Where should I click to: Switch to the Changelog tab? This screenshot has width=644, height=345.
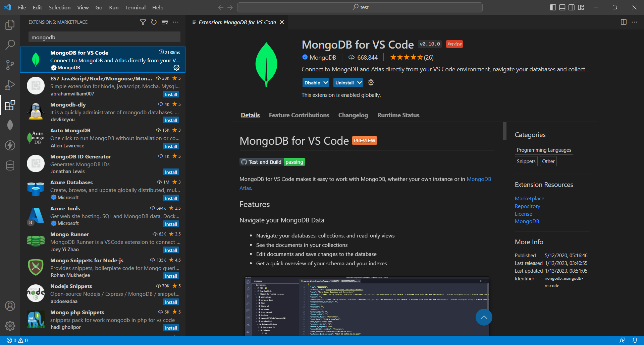coord(353,115)
